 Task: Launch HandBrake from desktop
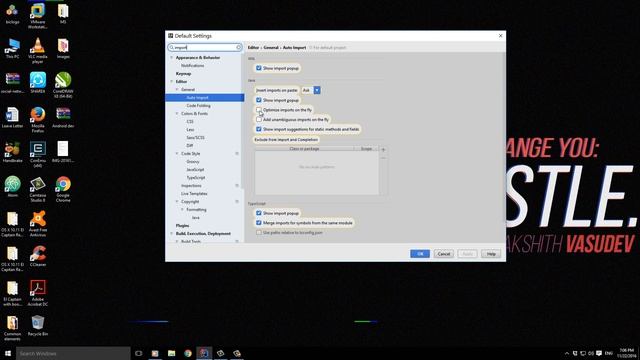tap(12, 152)
